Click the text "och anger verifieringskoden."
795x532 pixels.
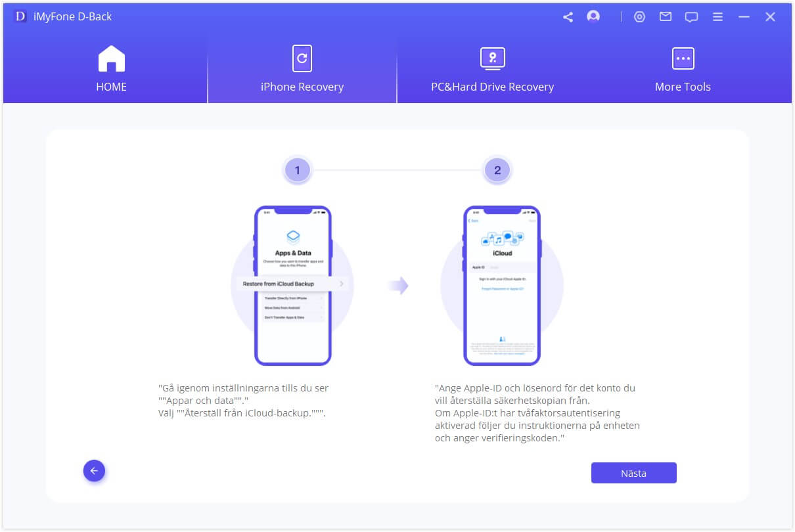pos(500,438)
